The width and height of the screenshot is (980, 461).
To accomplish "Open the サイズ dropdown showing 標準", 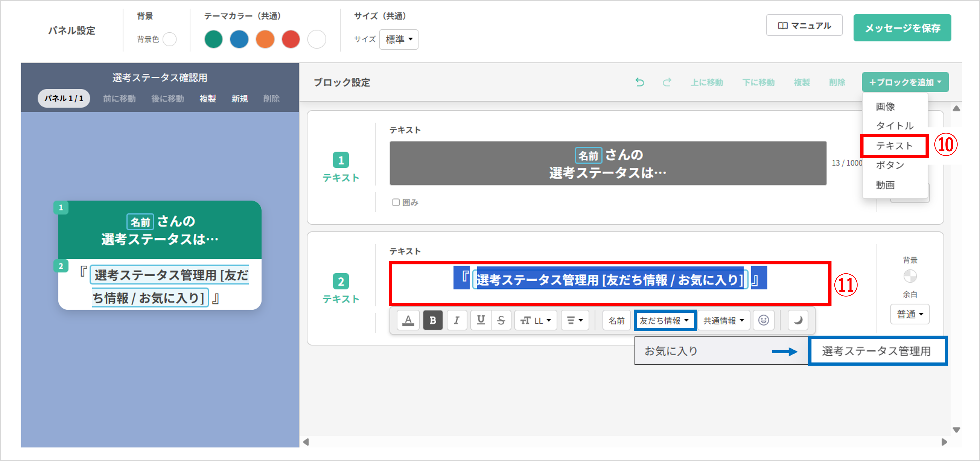I will (398, 39).
